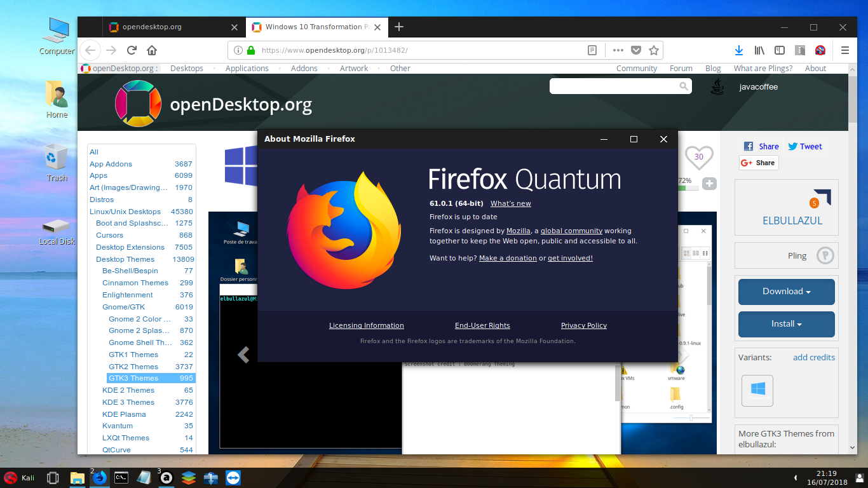Open the Library icon in Firefox toolbar
The image size is (868, 488).
(759, 50)
